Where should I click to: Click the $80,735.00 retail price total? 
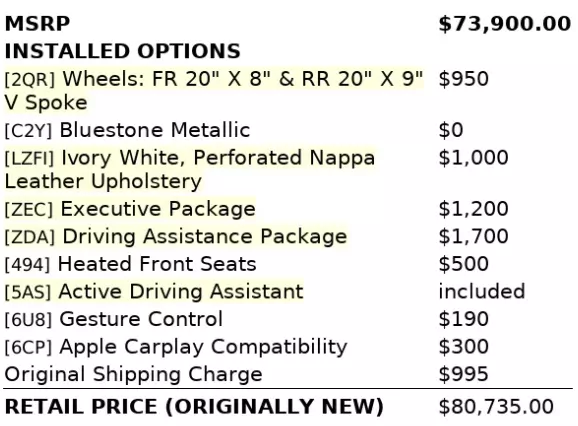[x=496, y=407]
